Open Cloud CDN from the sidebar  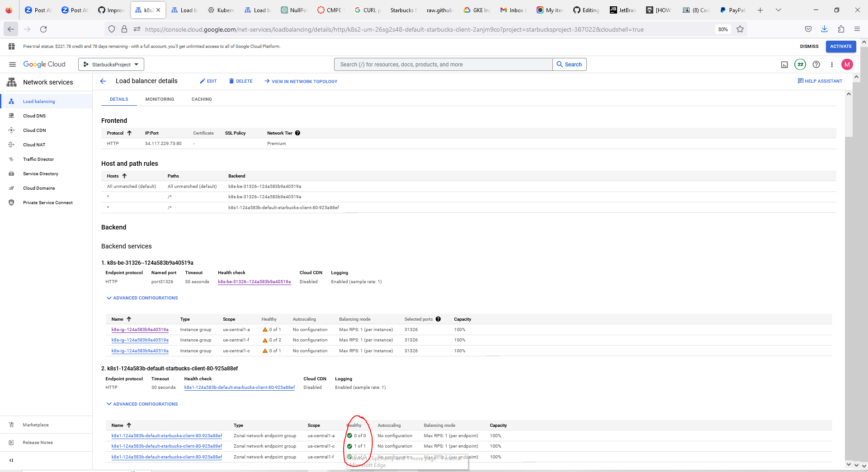coord(34,130)
